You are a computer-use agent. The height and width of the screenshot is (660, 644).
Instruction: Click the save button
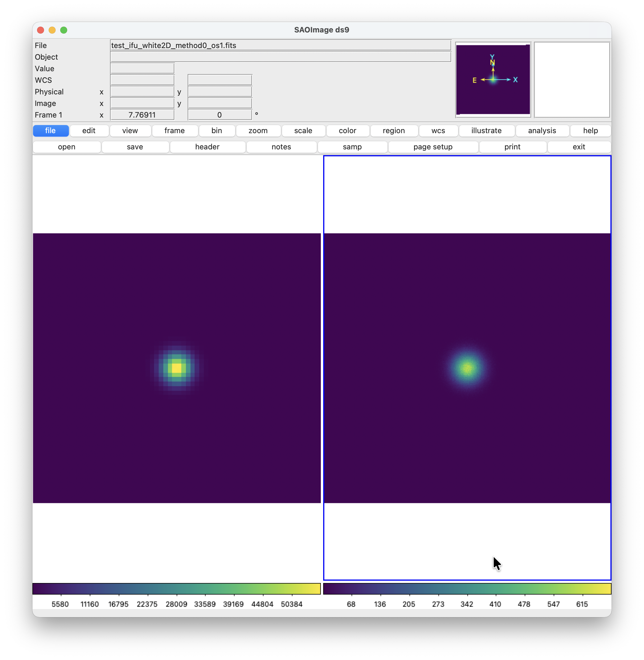tap(135, 147)
